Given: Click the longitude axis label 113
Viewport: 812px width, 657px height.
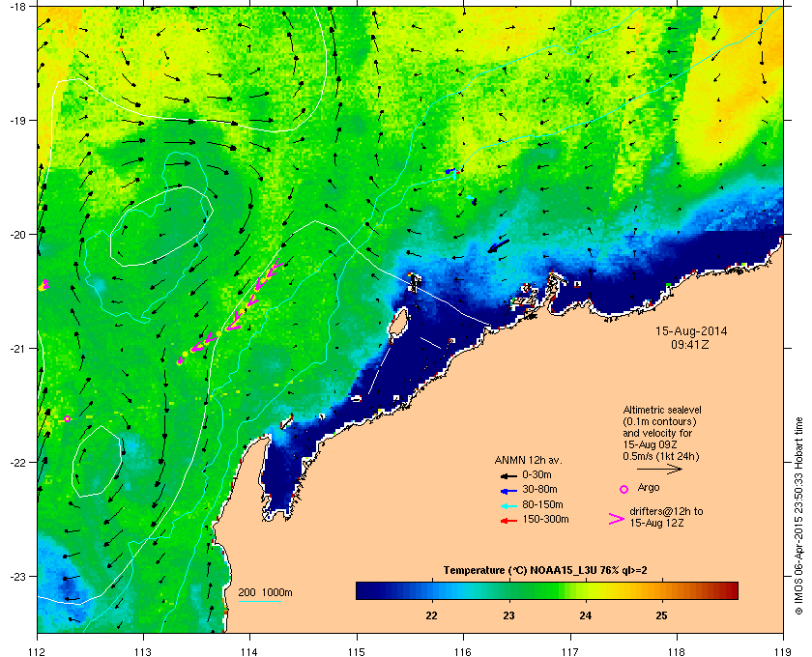Looking at the screenshot, I should tap(143, 652).
